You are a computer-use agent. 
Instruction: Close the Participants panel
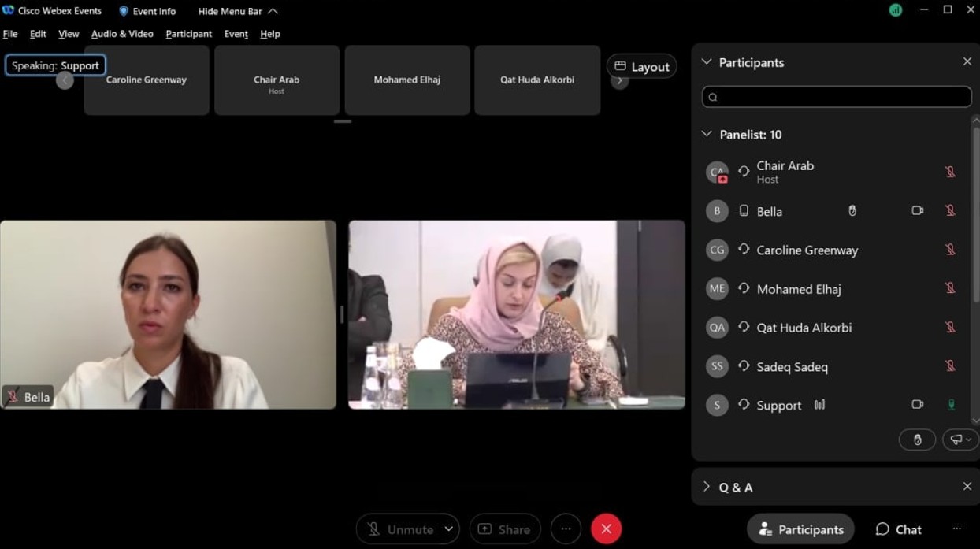(967, 62)
